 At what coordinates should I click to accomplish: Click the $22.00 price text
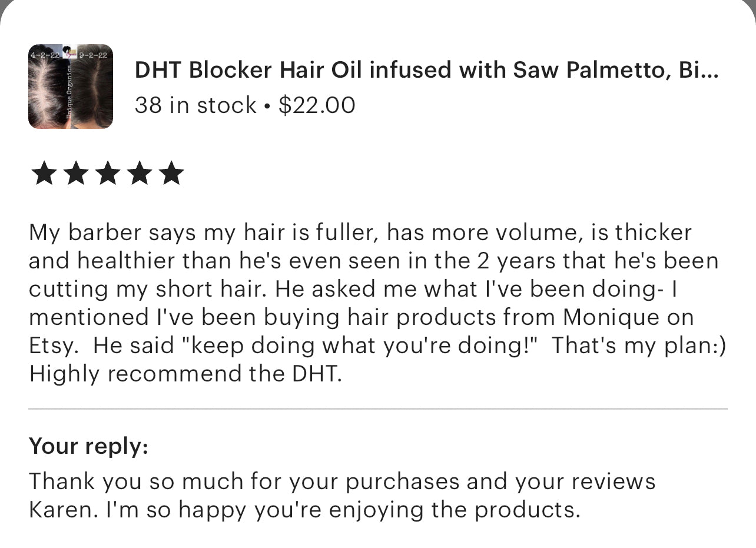pyautogui.click(x=317, y=105)
